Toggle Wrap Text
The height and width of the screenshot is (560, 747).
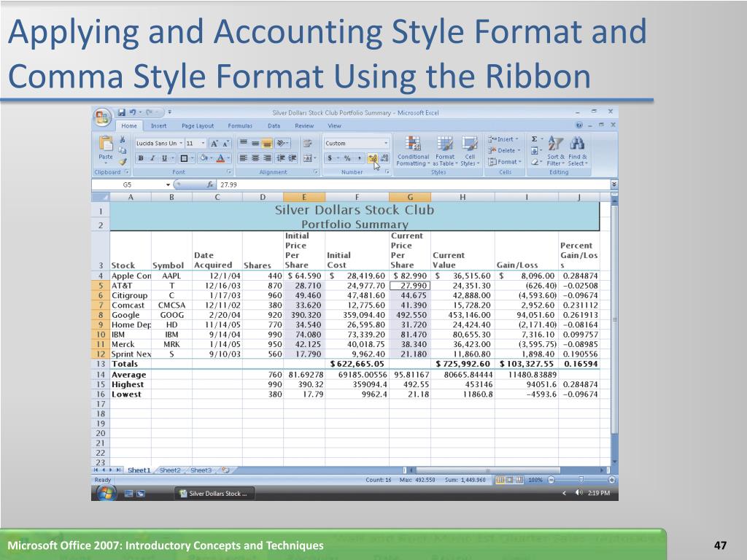tap(307, 143)
